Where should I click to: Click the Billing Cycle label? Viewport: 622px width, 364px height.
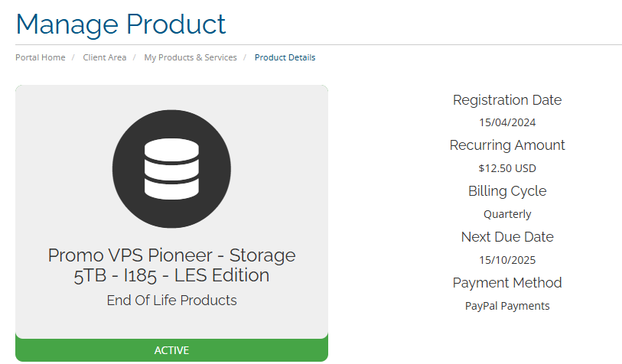[507, 191]
